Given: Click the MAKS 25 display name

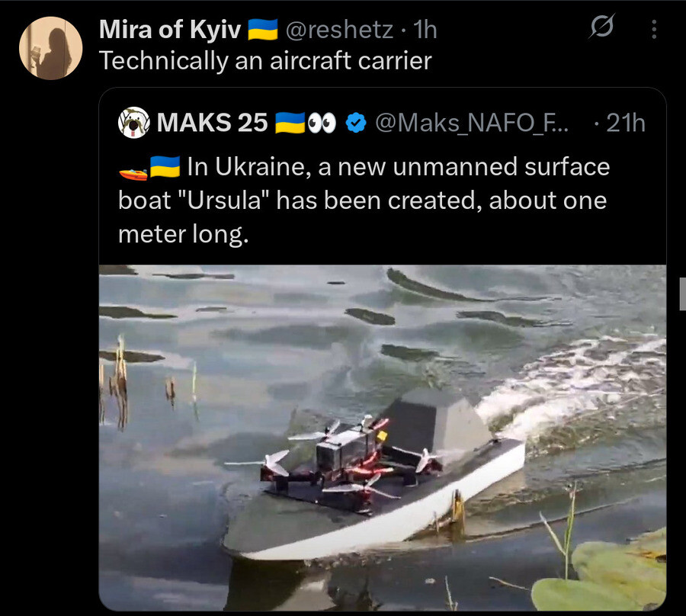Looking at the screenshot, I should [x=212, y=123].
